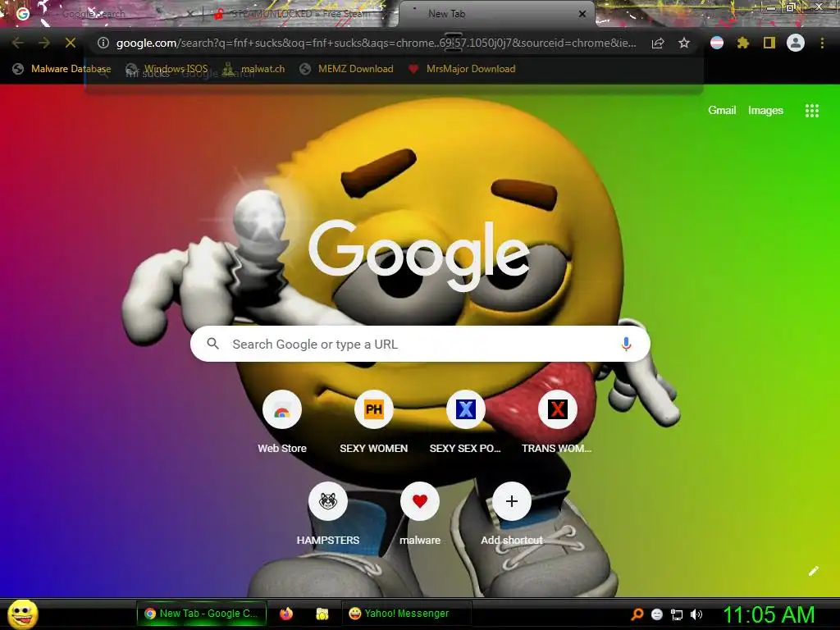This screenshot has height=630, width=840.
Task: Open the Extensions puzzle icon
Action: pos(743,43)
